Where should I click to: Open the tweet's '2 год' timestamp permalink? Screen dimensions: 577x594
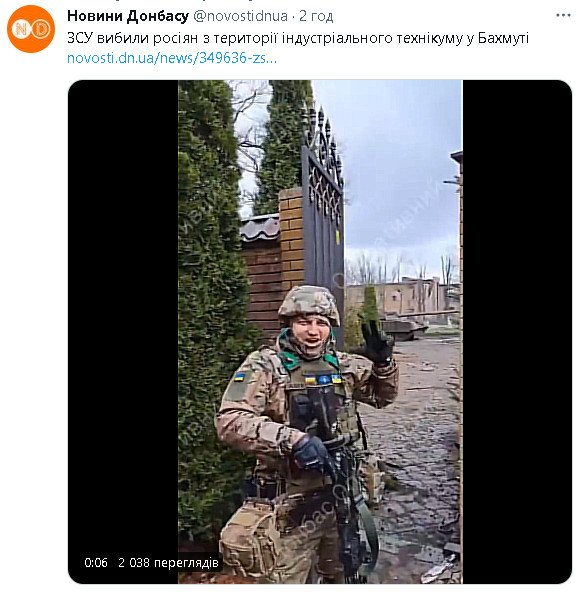click(316, 16)
